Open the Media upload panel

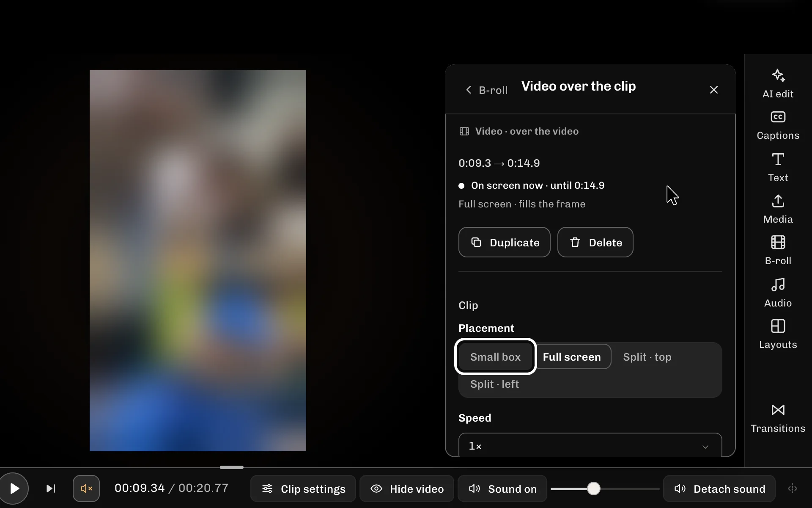[x=778, y=209]
